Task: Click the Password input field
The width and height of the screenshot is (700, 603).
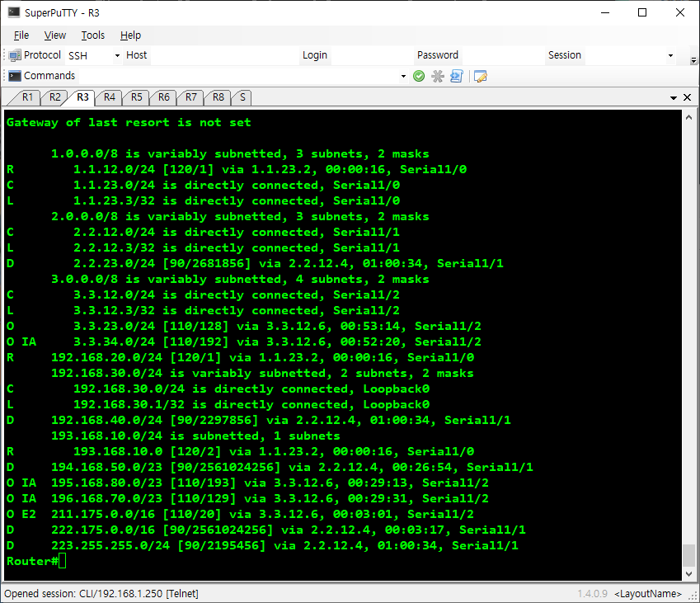Action: point(503,56)
